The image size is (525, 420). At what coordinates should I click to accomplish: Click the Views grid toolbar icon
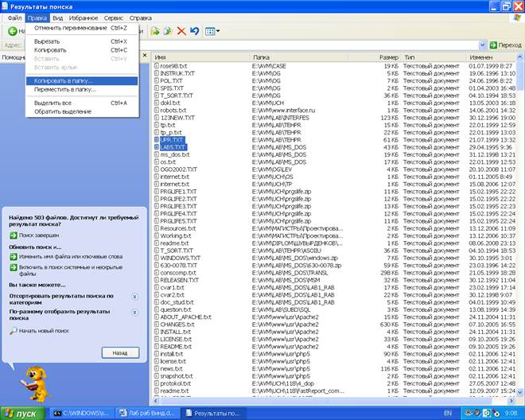point(210,32)
